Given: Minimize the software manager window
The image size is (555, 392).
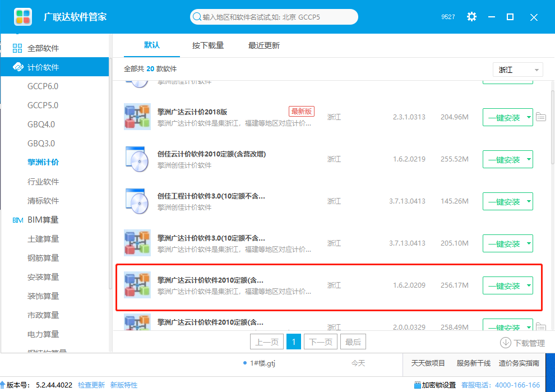Looking at the screenshot, I should [x=491, y=17].
